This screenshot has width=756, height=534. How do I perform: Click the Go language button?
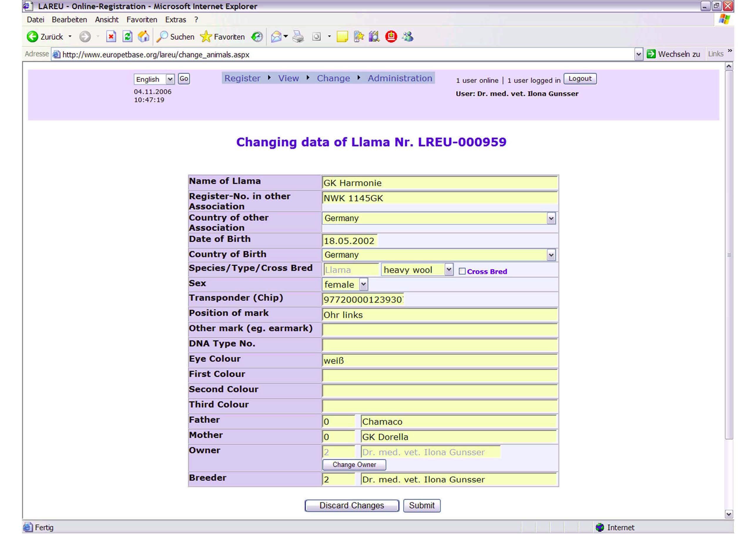tap(184, 79)
